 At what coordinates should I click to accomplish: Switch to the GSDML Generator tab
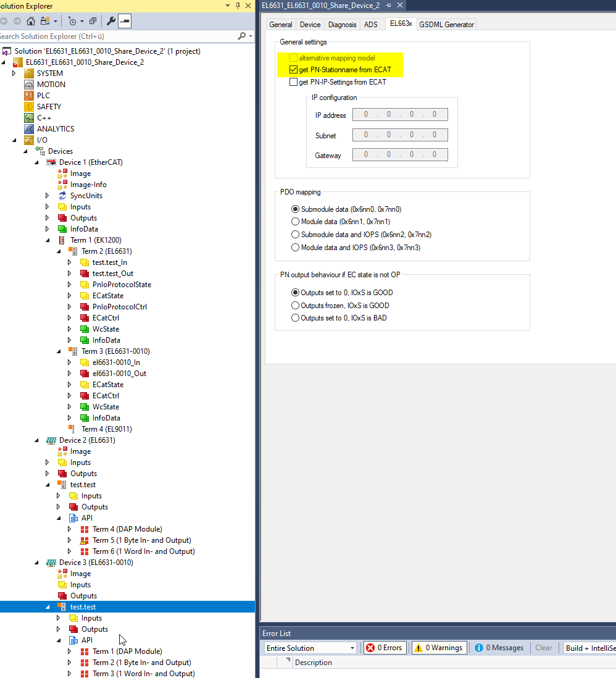coord(446,25)
